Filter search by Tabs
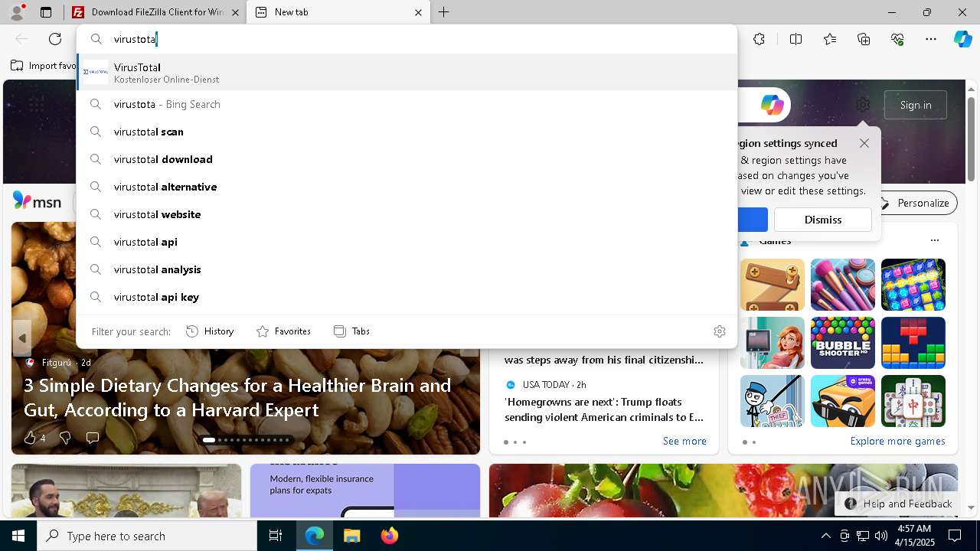Viewport: 980px width, 551px height. pos(352,331)
